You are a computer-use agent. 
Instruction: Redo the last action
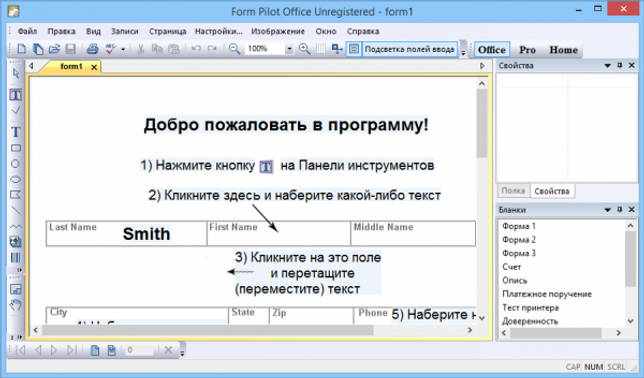pos(212,49)
